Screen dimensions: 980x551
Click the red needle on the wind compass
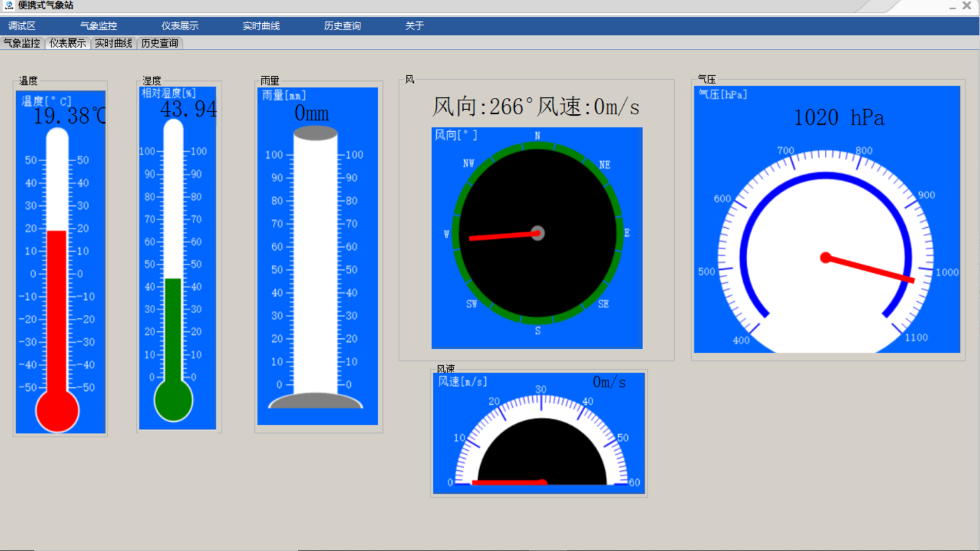502,237
